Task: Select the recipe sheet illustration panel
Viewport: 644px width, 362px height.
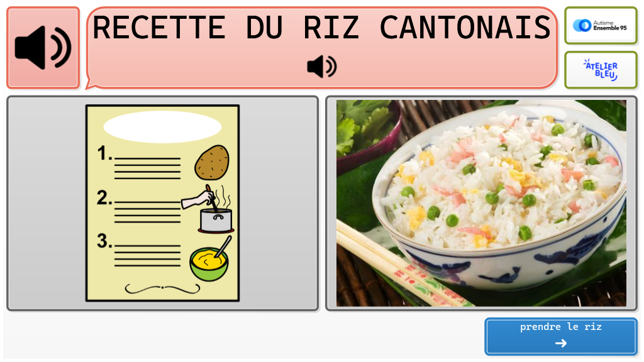Action: (163, 203)
